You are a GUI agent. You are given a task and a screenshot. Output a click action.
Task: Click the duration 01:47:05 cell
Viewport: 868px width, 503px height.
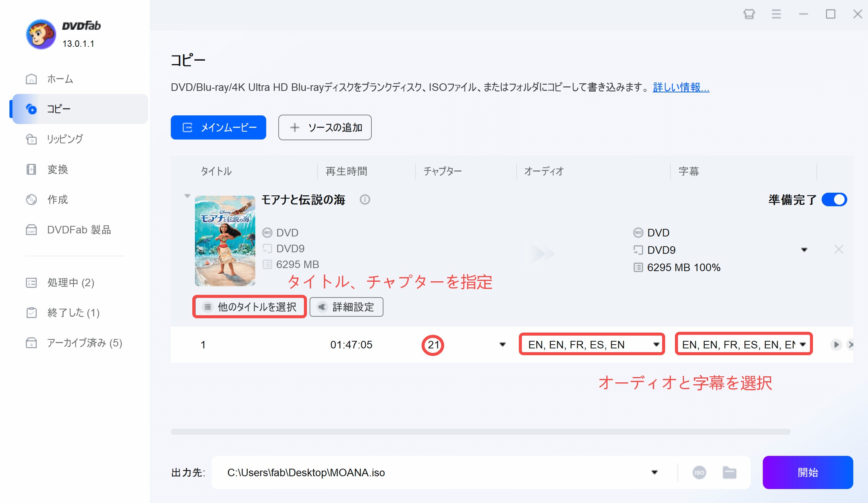[x=351, y=345]
